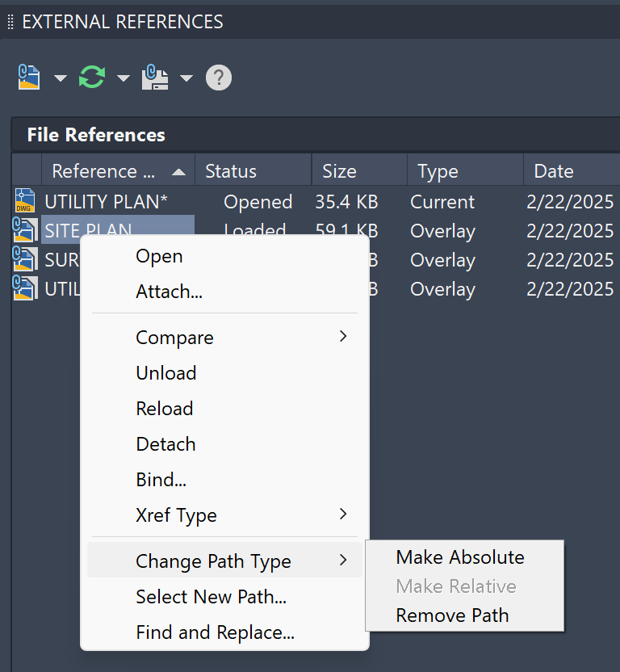The image size is (620, 672).
Task: Open the Help question mark icon
Action: [x=219, y=78]
